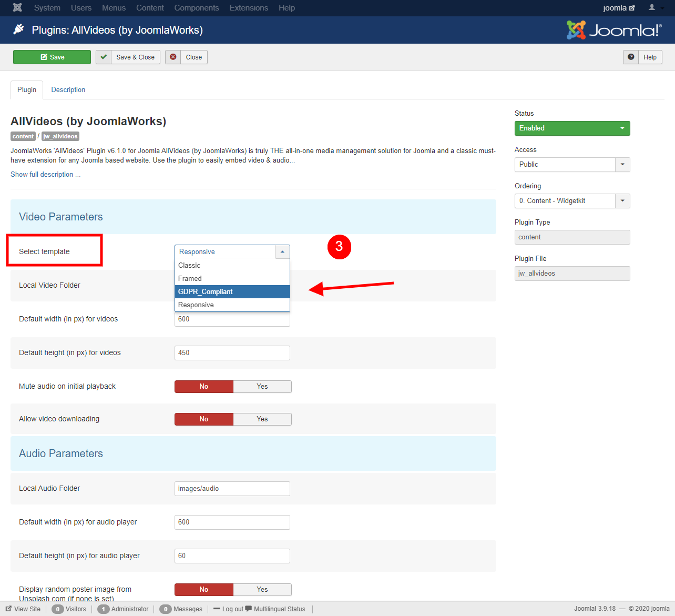The image size is (675, 616).
Task: Click the red X Close icon
Action: pyautogui.click(x=173, y=57)
